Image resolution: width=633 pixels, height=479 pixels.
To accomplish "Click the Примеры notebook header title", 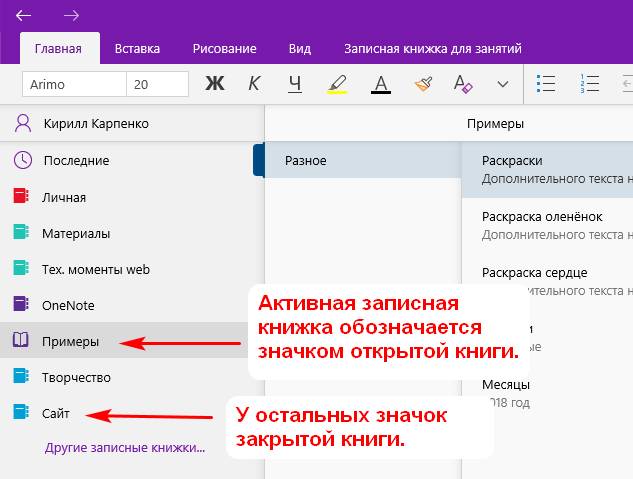I will pyautogui.click(x=495, y=123).
